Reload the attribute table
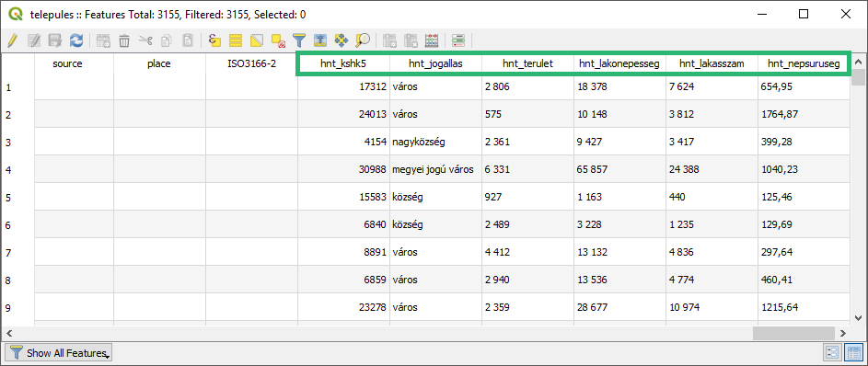 pyautogui.click(x=75, y=40)
